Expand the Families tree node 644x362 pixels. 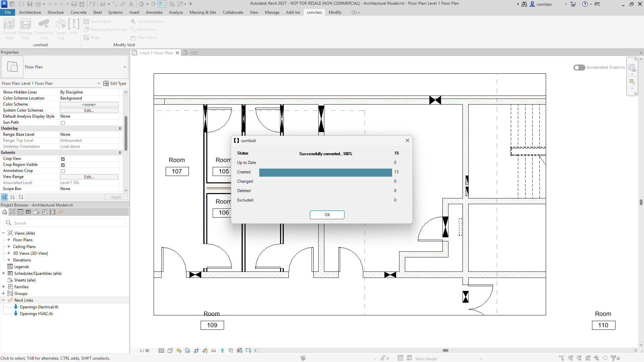click(3, 287)
